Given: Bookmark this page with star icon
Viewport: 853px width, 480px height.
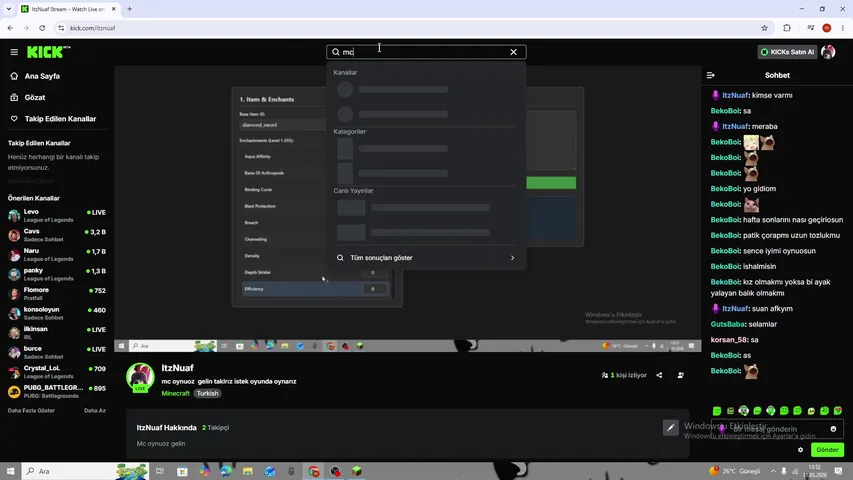Looking at the screenshot, I should pos(764,28).
